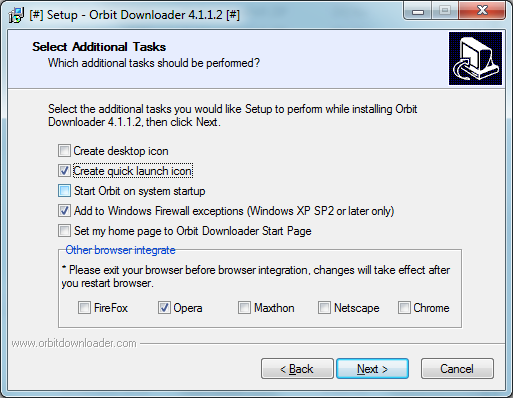Click Next to continue setup
513x398 pixels.
[373, 369]
